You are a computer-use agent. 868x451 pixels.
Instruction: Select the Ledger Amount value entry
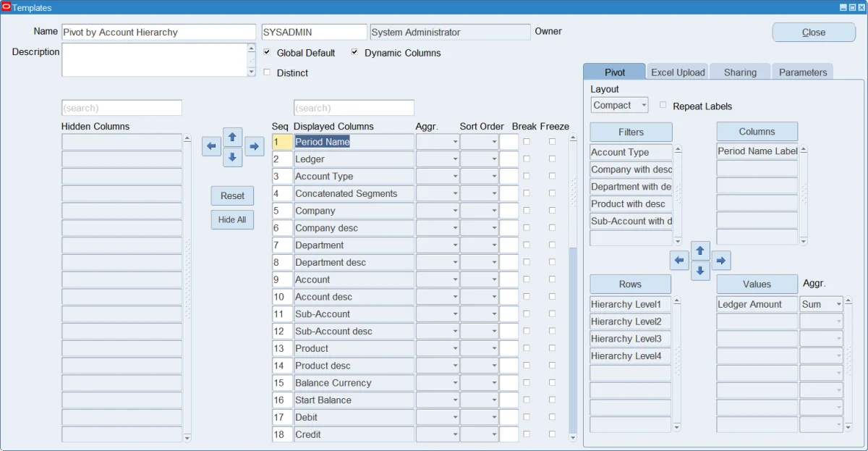click(757, 304)
